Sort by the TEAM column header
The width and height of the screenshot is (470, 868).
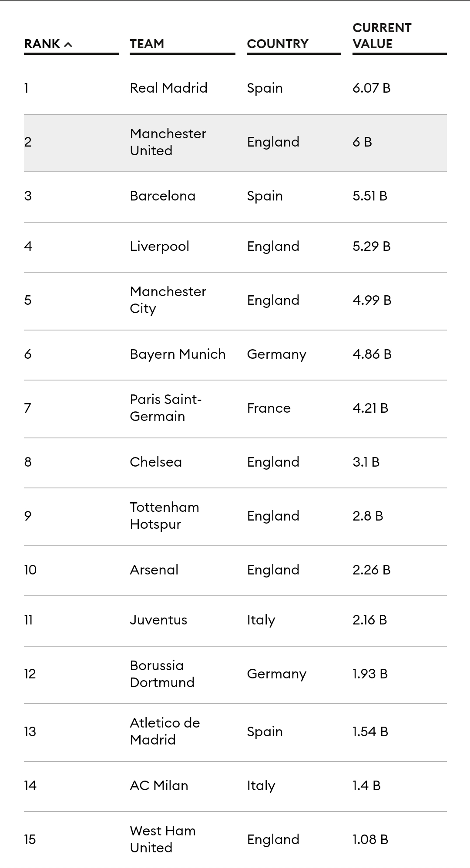click(x=147, y=44)
